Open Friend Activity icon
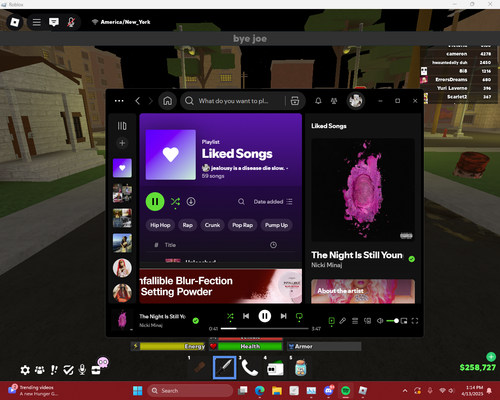Viewport: 500px width, 400px height. pos(334,101)
